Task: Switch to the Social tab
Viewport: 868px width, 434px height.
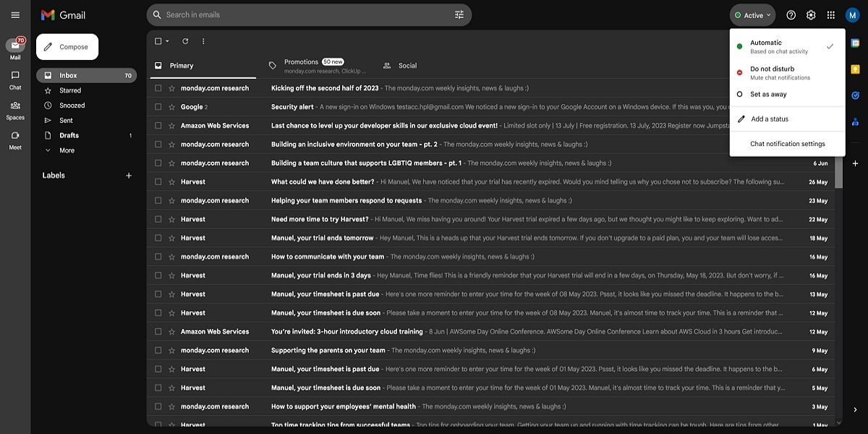Action: coord(407,65)
